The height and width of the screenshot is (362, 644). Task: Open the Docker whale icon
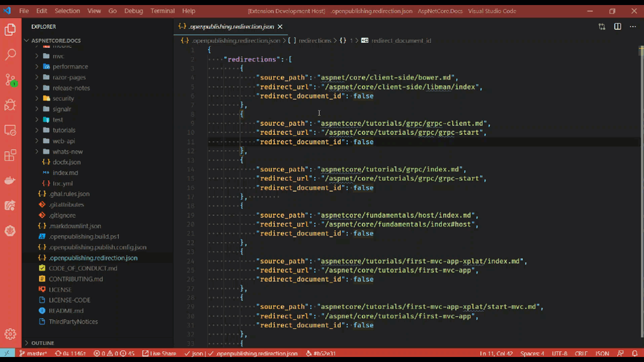pos(11,180)
